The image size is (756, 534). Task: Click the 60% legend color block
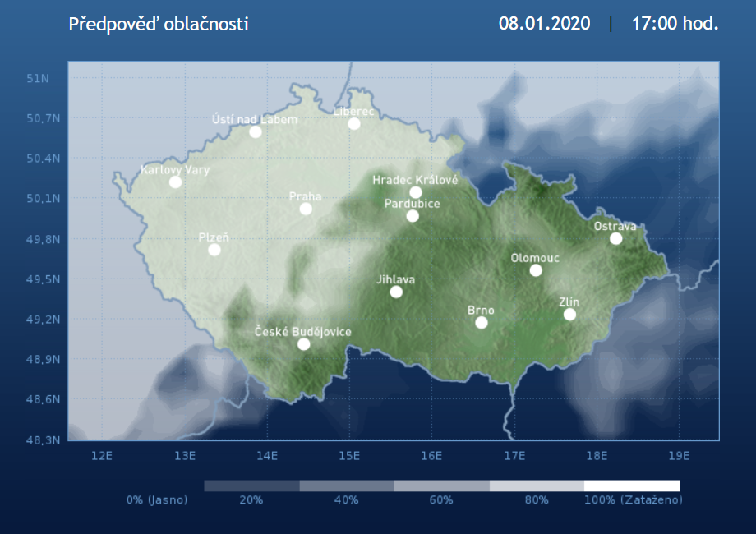(441, 486)
